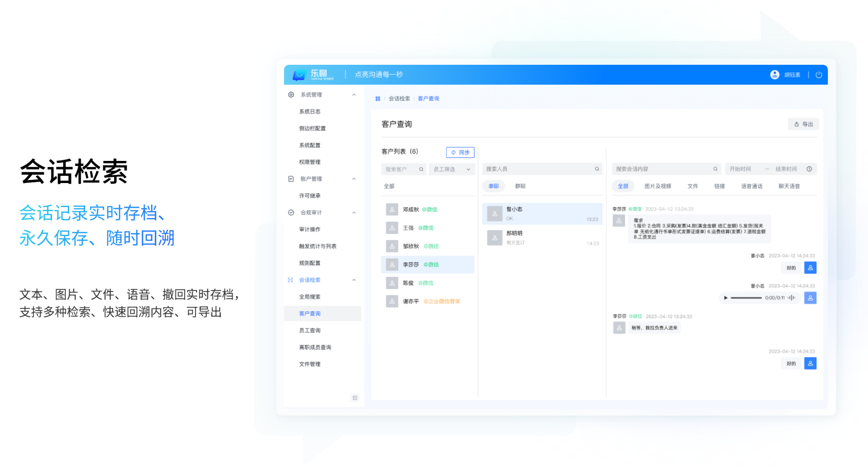
Task: Click the 搜索人员 search input
Action: 542,169
